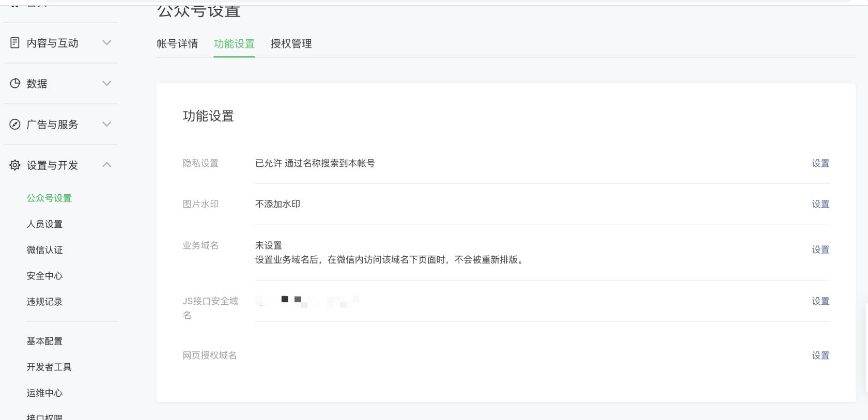Click 设置 link for 业务域名
Image resolution: width=868 pixels, height=420 pixels.
820,250
